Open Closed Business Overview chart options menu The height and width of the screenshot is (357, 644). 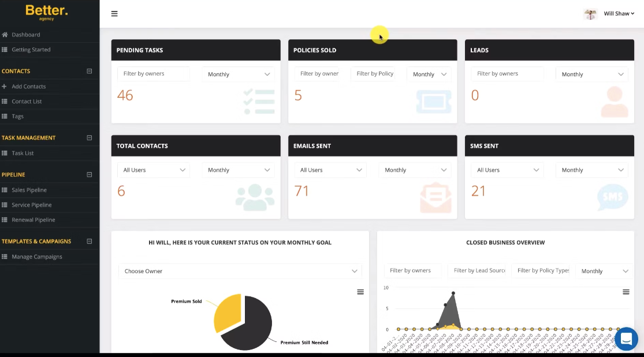626,292
